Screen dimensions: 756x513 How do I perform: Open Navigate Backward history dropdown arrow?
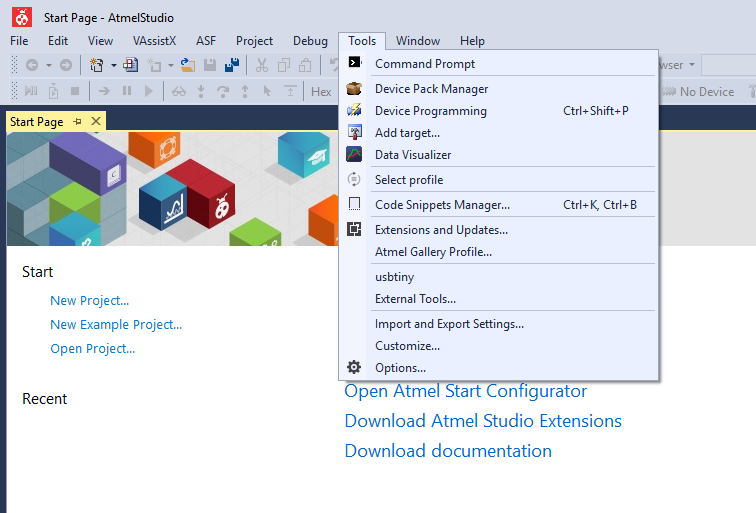49,65
